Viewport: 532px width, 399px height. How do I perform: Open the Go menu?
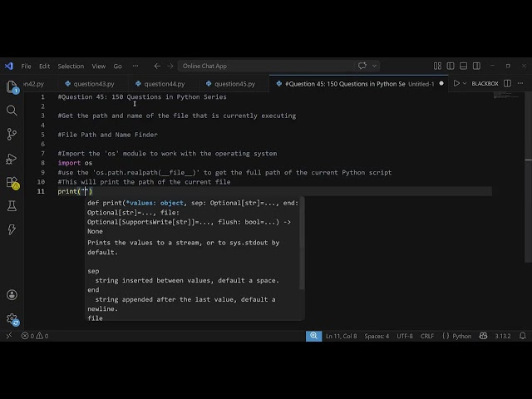coord(117,66)
